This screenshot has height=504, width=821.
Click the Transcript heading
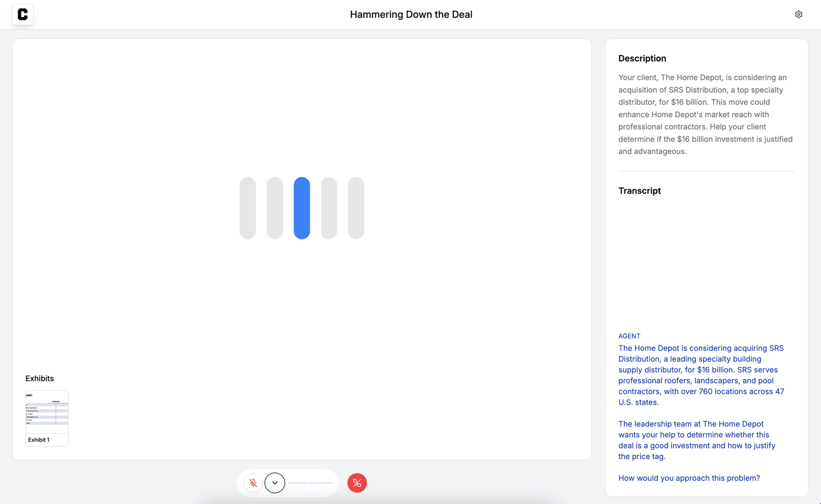(639, 191)
